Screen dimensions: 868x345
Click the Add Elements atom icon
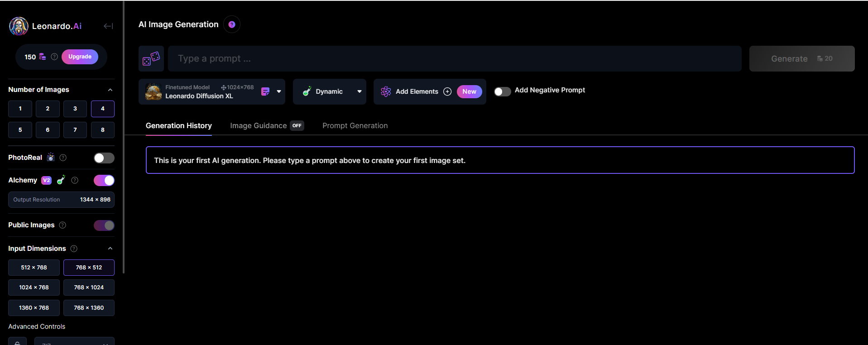click(386, 91)
